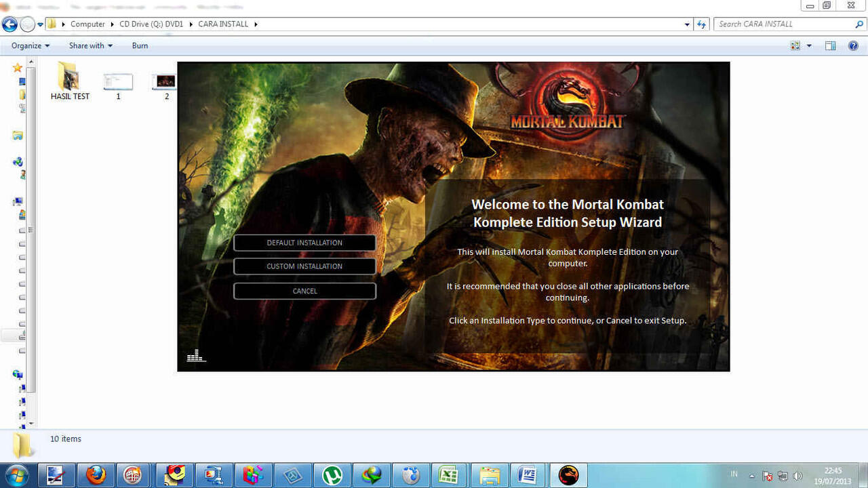
Task: Click Windows Start button
Action: (16, 475)
